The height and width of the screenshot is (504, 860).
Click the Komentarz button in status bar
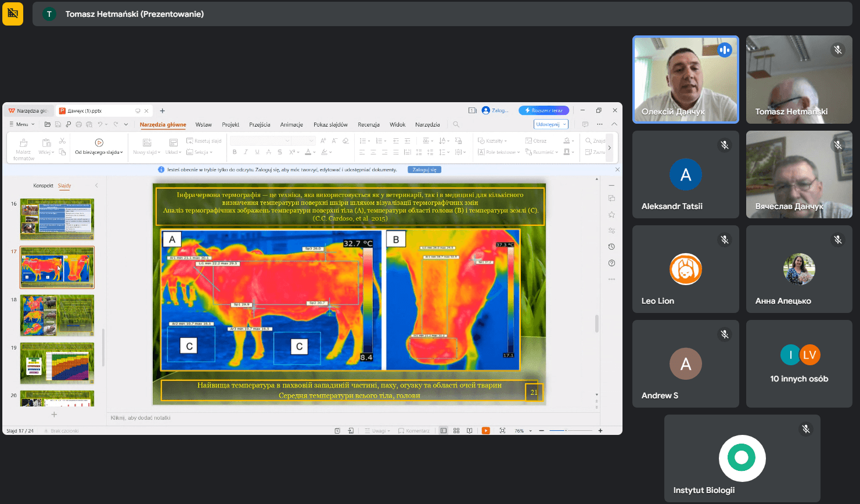coord(414,431)
